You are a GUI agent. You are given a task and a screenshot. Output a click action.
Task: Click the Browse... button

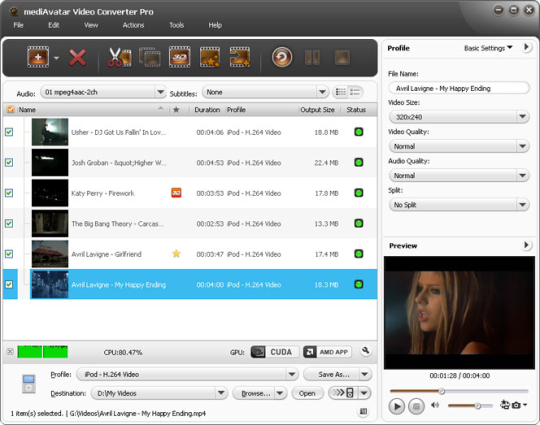254,393
